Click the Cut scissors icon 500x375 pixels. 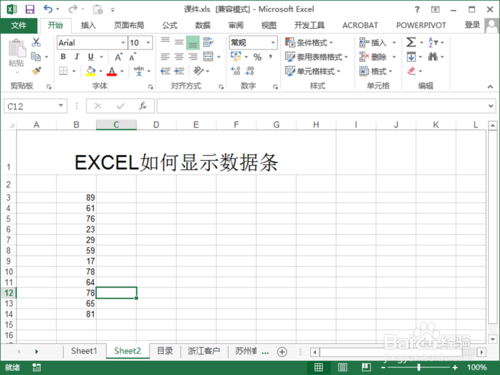coord(36,42)
